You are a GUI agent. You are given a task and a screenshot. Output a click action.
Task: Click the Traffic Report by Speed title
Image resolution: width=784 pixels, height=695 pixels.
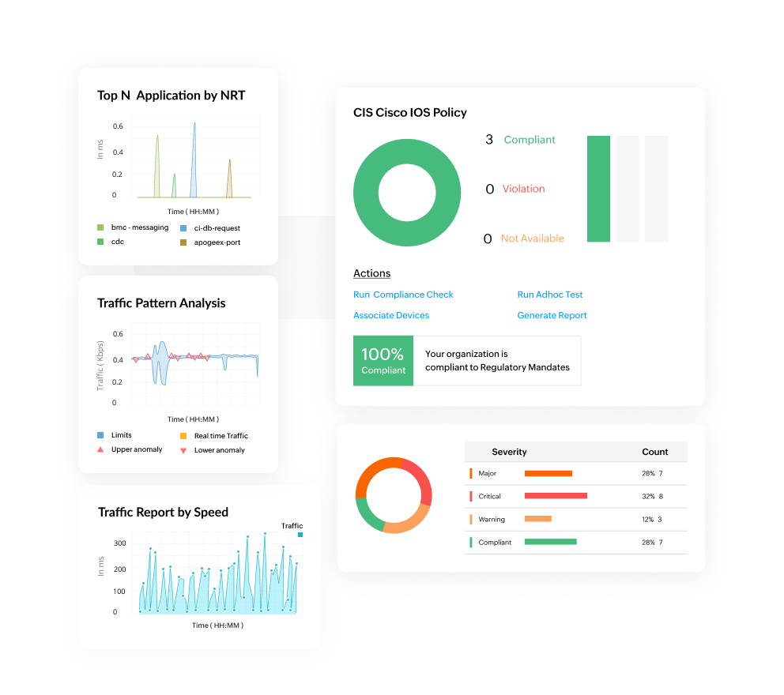pyautogui.click(x=163, y=512)
